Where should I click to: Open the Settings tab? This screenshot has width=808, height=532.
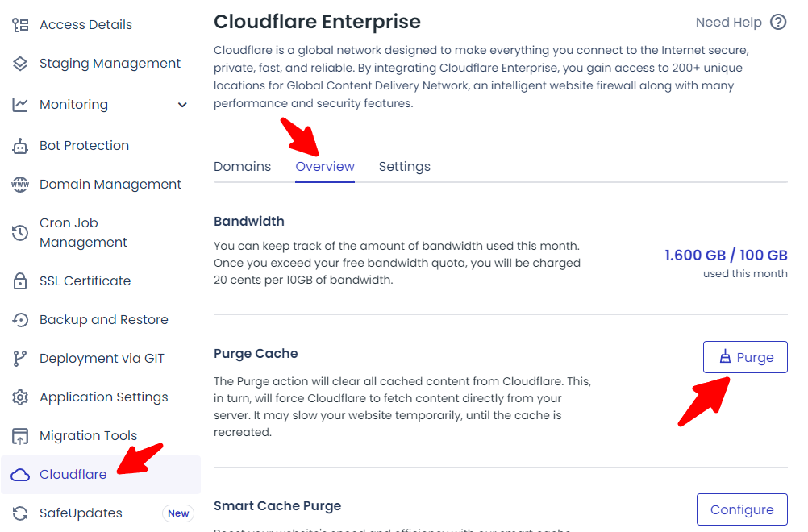[404, 167]
